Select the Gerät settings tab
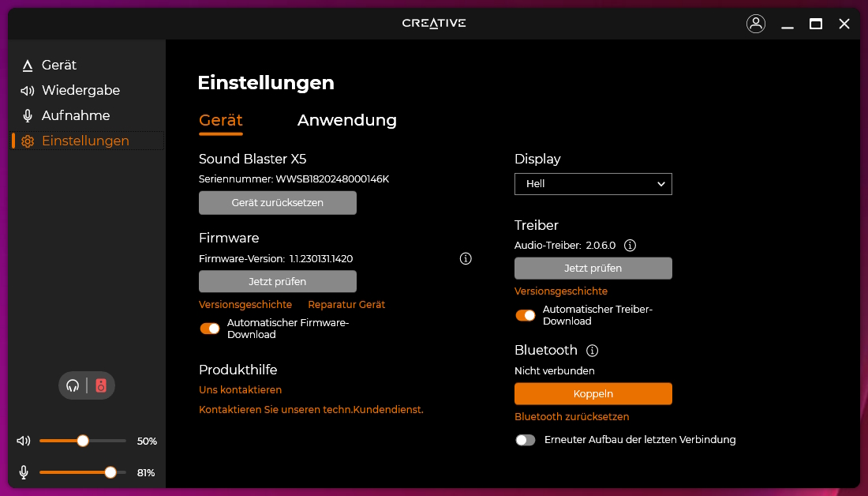Image resolution: width=868 pixels, height=496 pixels. 220,120
